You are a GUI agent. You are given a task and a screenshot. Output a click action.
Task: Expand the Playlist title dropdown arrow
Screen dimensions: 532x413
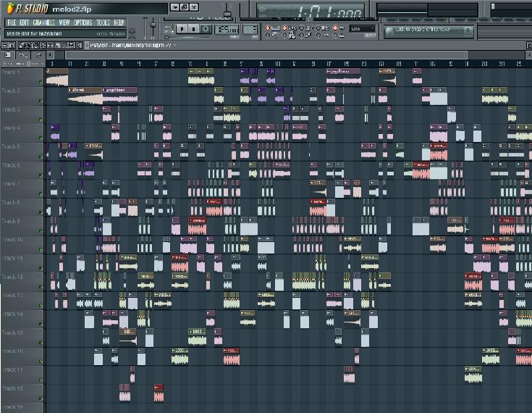click(x=176, y=45)
